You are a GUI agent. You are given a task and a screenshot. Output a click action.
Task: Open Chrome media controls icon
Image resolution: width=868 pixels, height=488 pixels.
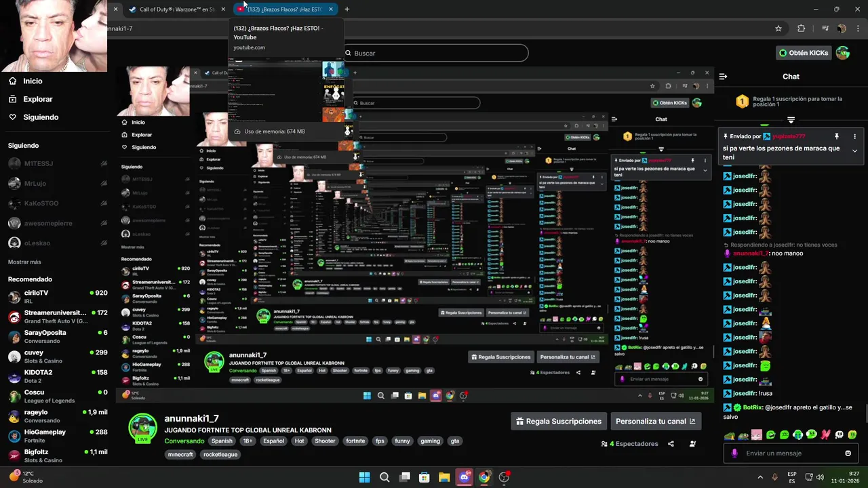coord(825,28)
